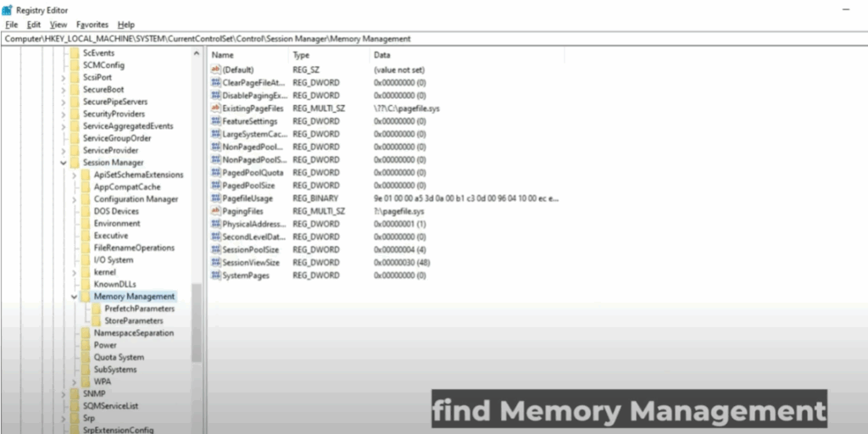Click the Power folder icon
Viewport: 868px width, 434px height.
click(86, 345)
